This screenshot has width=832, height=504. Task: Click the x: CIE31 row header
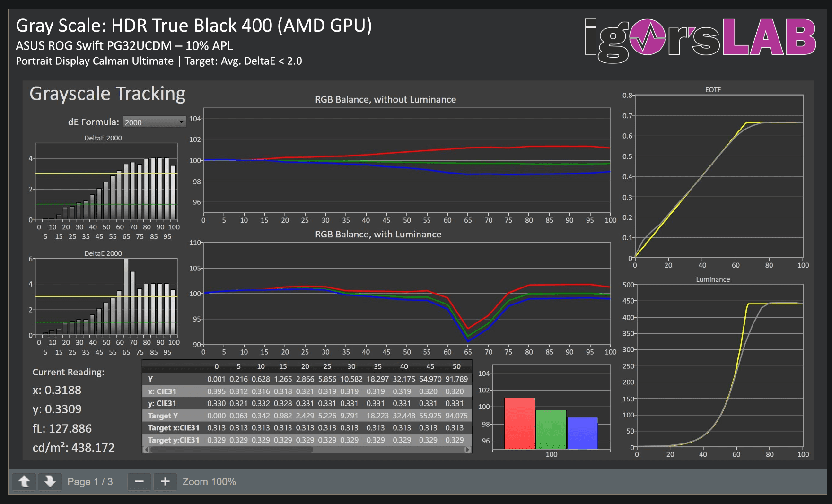point(162,391)
